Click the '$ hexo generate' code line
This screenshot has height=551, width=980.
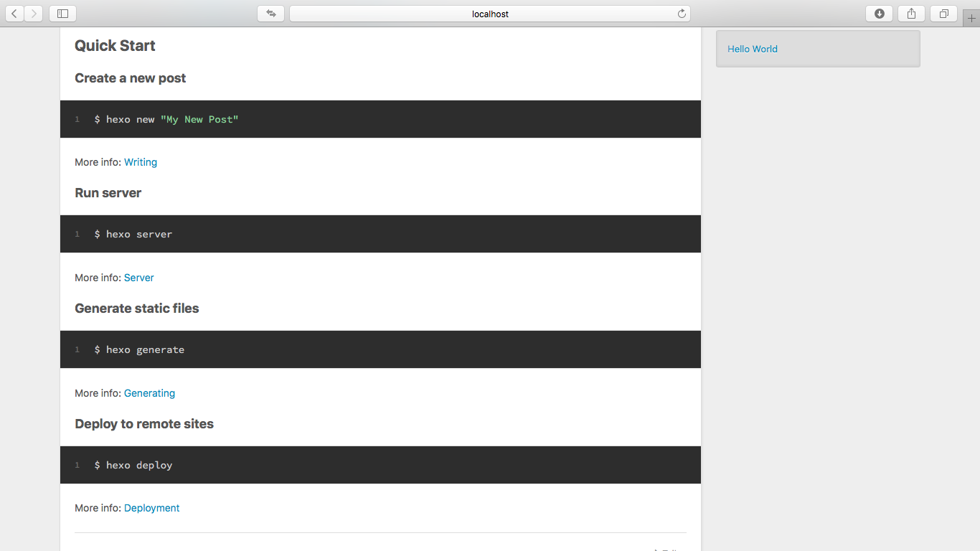pyautogui.click(x=139, y=349)
